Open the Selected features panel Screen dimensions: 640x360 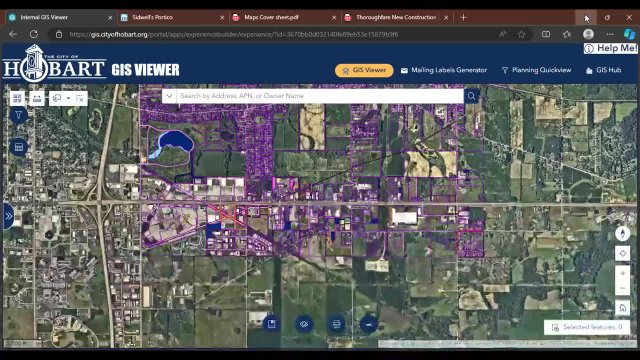(587, 327)
